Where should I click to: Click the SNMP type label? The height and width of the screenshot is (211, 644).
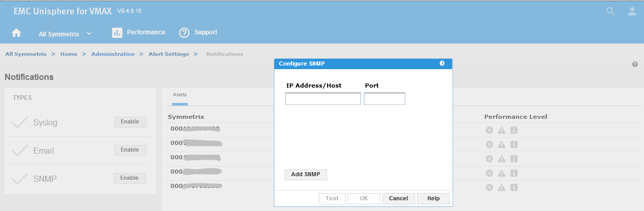tap(45, 179)
